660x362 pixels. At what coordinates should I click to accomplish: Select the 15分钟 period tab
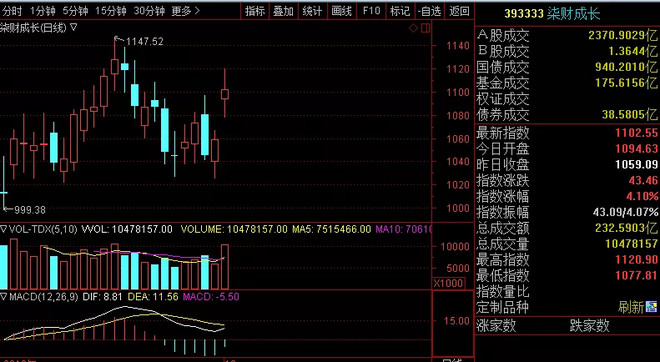pyautogui.click(x=111, y=11)
